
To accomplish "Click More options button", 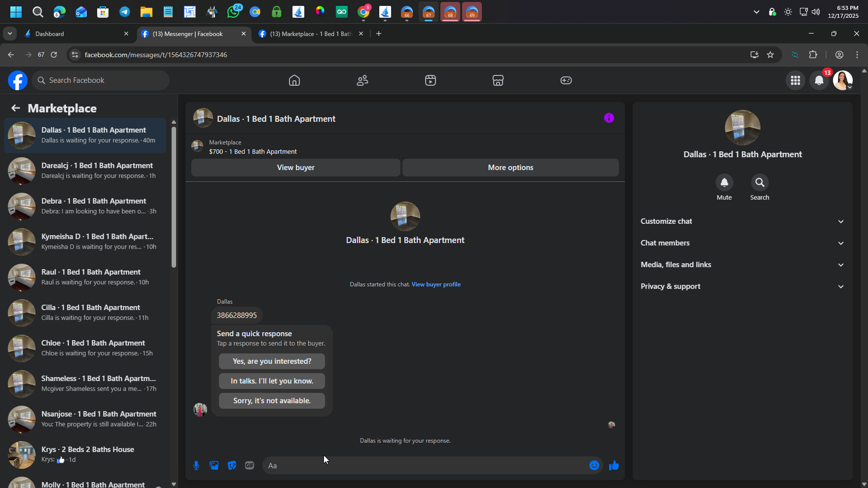I will point(511,168).
